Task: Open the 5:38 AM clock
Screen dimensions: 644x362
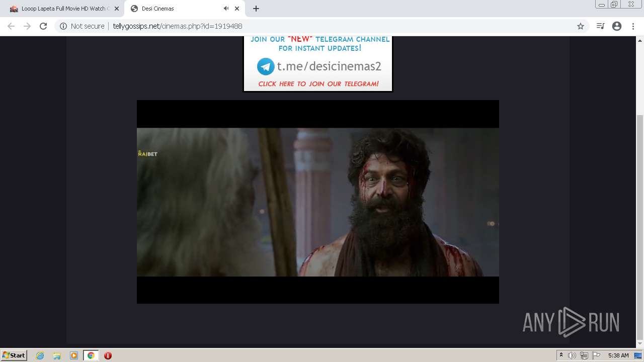Action: tap(618, 355)
